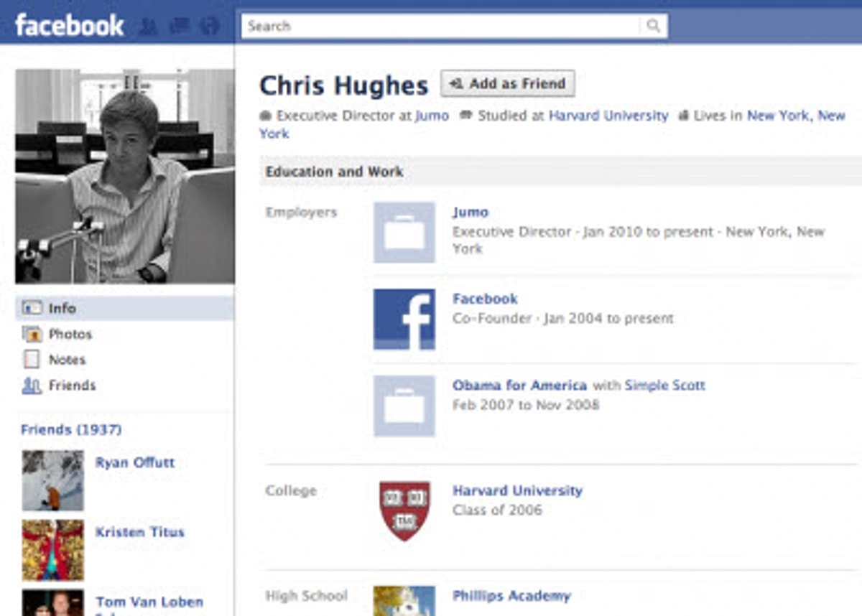Click the Obama for America briefcase icon
The image size is (862, 616).
(404, 406)
